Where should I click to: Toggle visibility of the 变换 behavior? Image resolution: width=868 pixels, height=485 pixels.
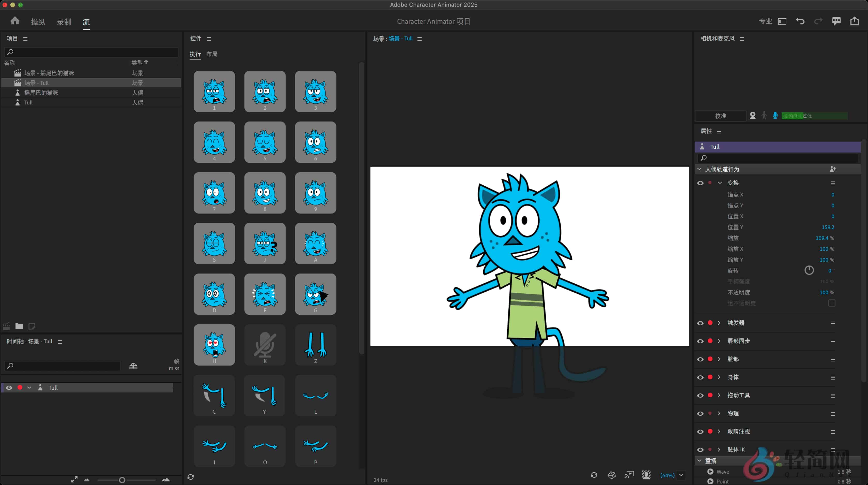pyautogui.click(x=701, y=183)
